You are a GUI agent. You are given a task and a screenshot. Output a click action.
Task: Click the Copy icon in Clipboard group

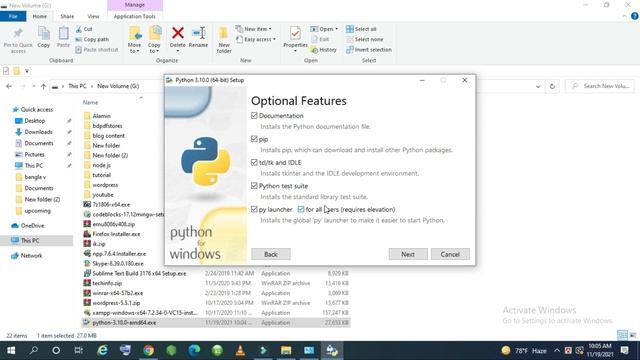tap(44, 33)
